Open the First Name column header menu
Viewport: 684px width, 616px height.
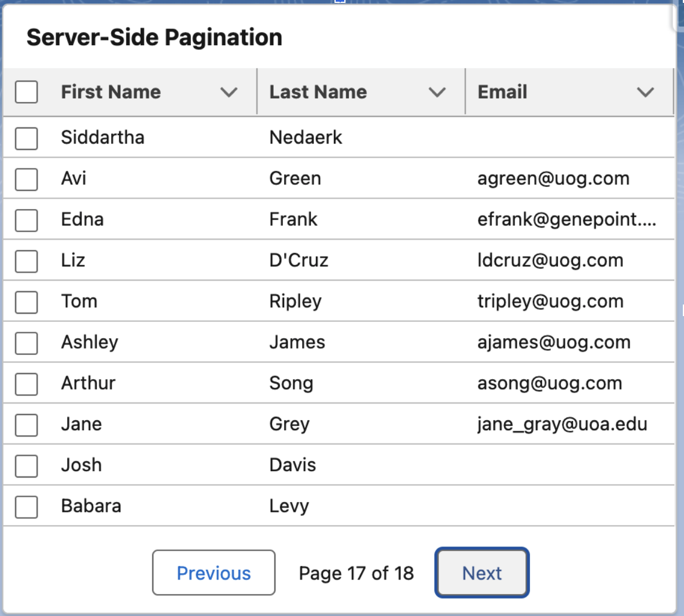click(229, 91)
